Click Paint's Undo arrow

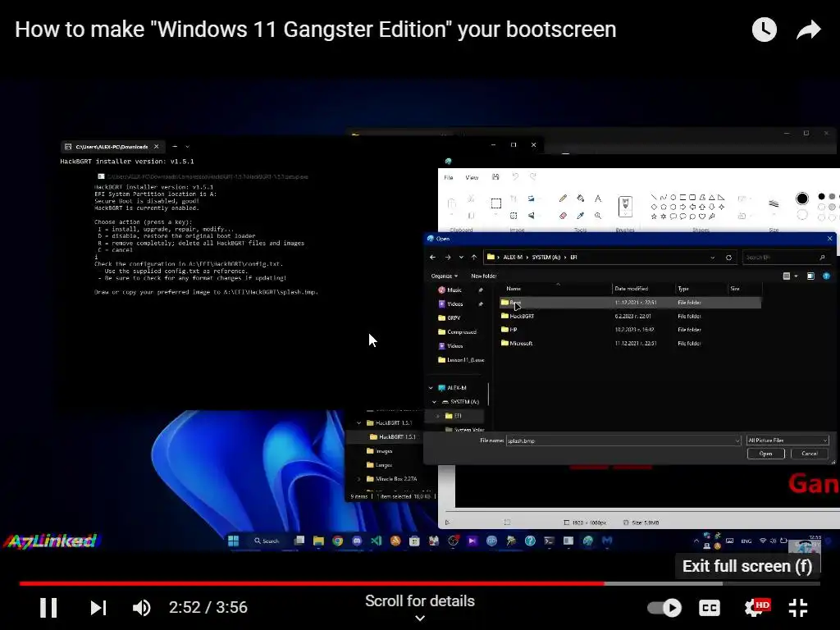pos(515,177)
